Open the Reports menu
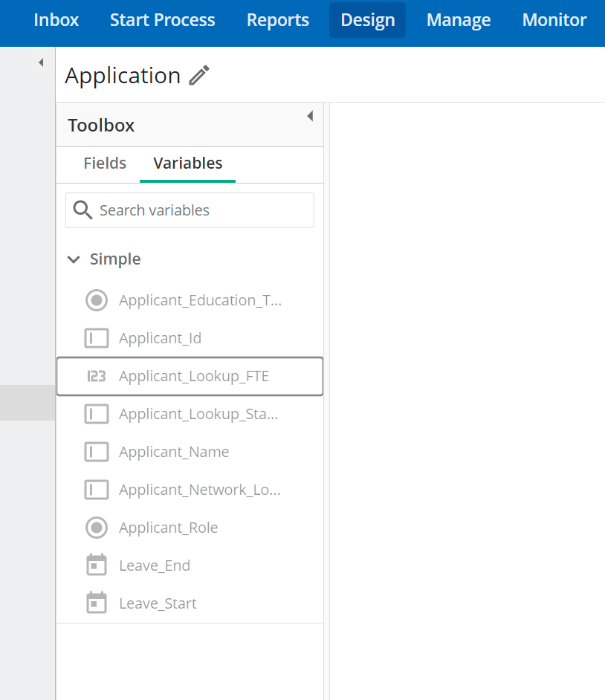 [x=278, y=20]
